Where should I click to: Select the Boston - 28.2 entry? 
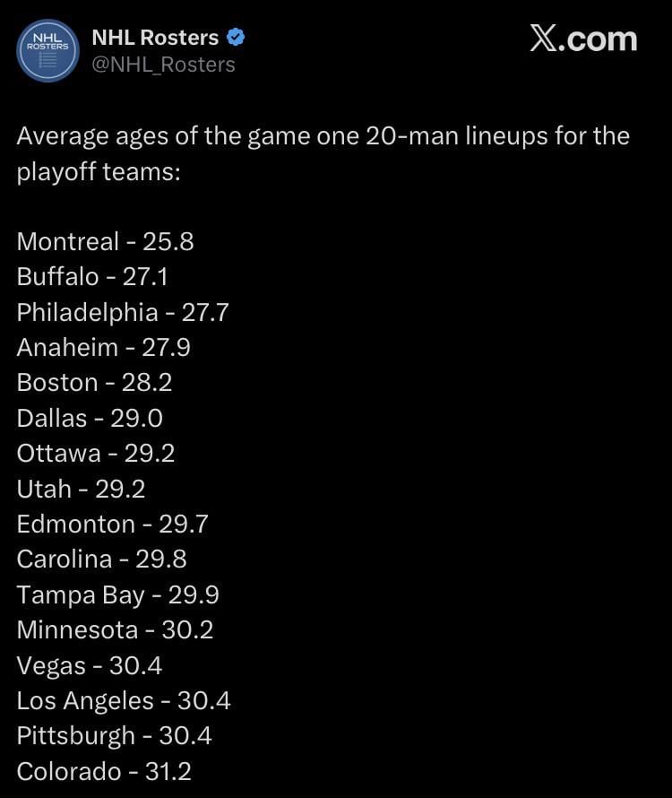[94, 382]
